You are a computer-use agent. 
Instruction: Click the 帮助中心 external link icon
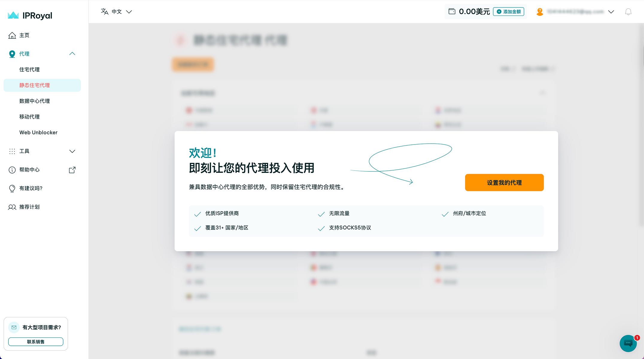pyautogui.click(x=72, y=170)
